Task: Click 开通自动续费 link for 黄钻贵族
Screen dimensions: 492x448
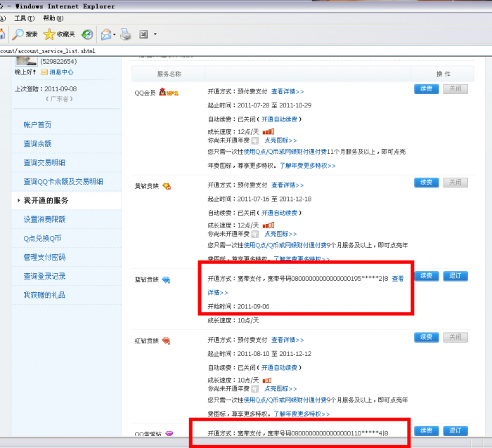Action: 279,213
